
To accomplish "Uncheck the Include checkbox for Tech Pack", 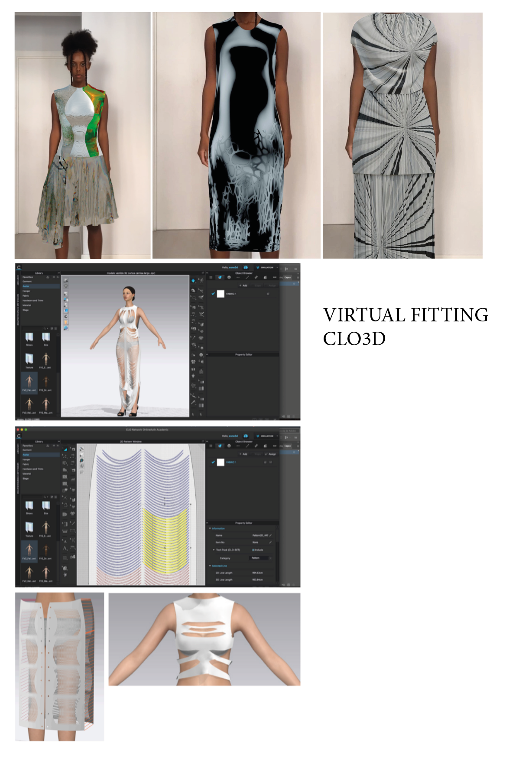I will tap(253, 550).
